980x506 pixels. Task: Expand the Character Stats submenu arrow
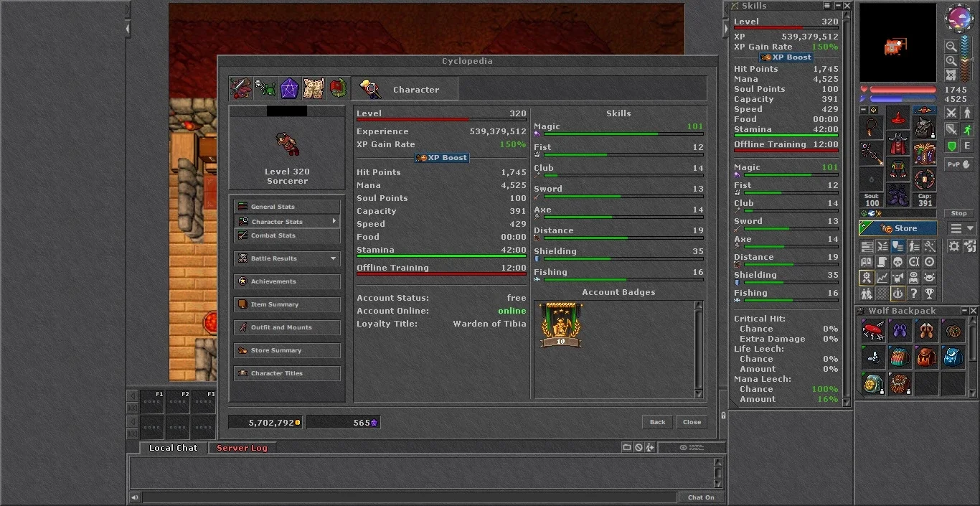coord(334,221)
